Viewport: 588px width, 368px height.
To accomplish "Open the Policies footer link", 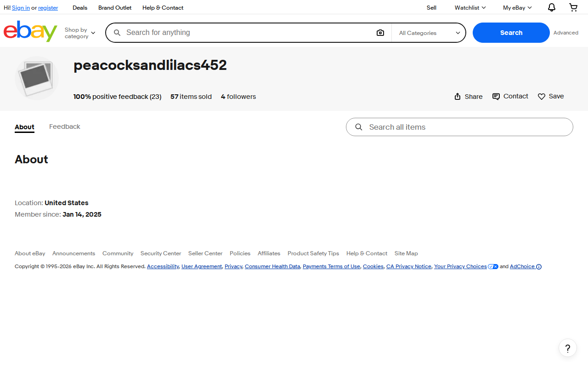I will [x=240, y=253].
